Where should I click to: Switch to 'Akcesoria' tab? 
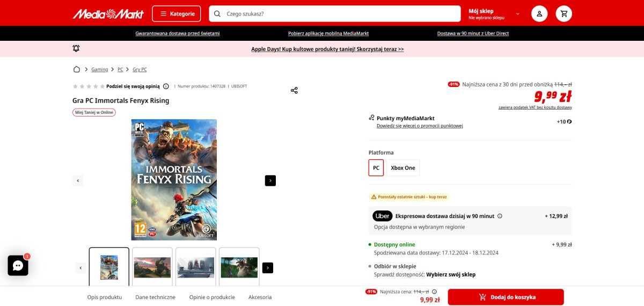[260, 297]
